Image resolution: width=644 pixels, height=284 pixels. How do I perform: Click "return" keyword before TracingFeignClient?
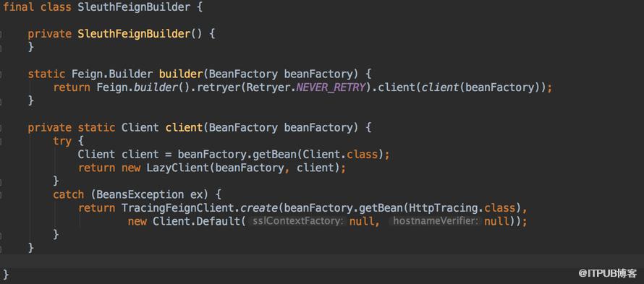(x=96, y=208)
